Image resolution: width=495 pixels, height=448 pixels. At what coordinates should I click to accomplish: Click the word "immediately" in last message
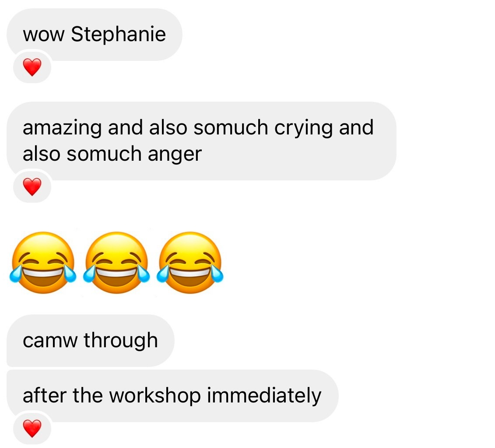coord(264,396)
